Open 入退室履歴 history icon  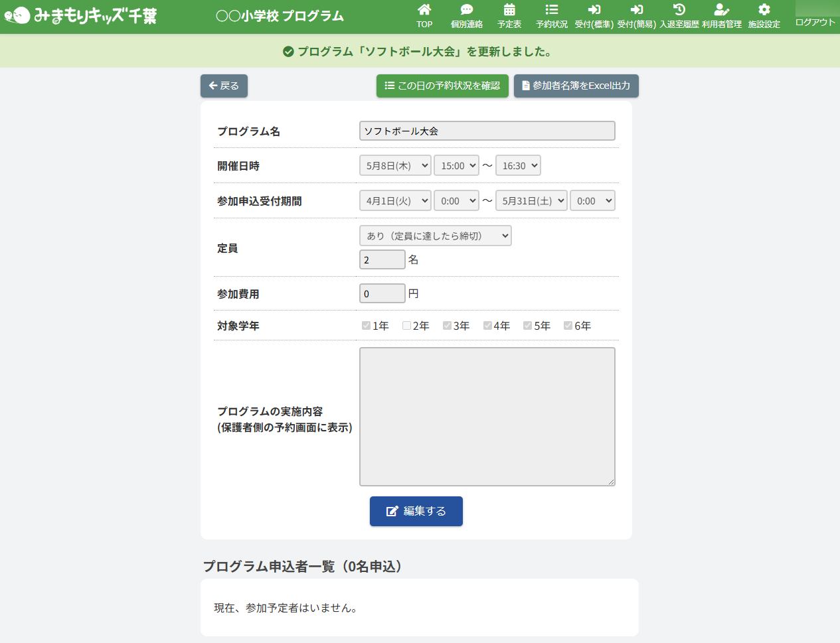point(679,10)
